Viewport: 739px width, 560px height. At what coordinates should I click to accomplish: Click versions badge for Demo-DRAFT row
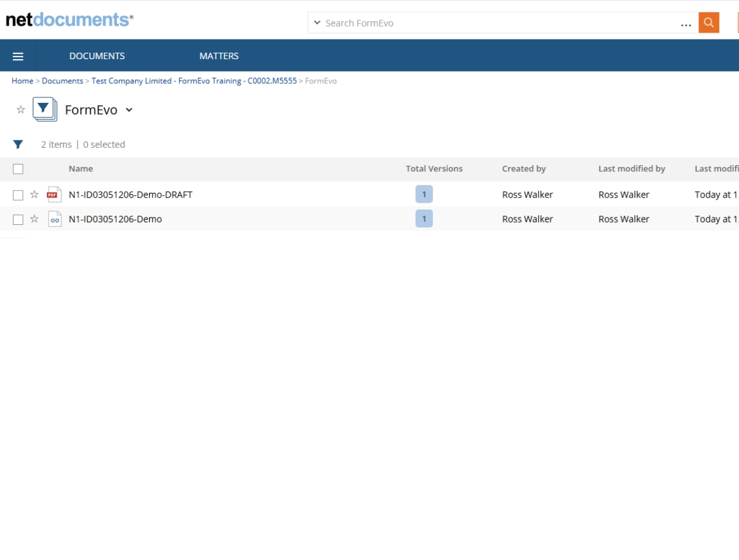tap(424, 194)
